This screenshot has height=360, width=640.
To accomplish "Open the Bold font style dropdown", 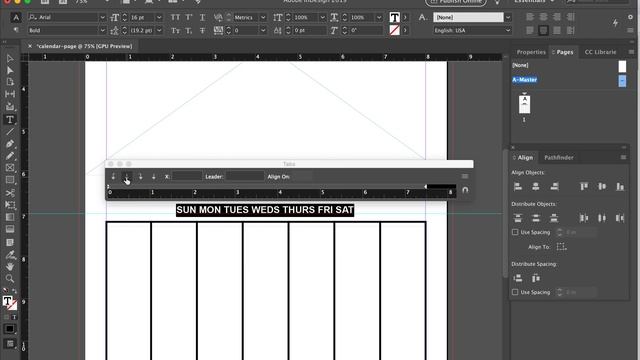I will [x=102, y=31].
